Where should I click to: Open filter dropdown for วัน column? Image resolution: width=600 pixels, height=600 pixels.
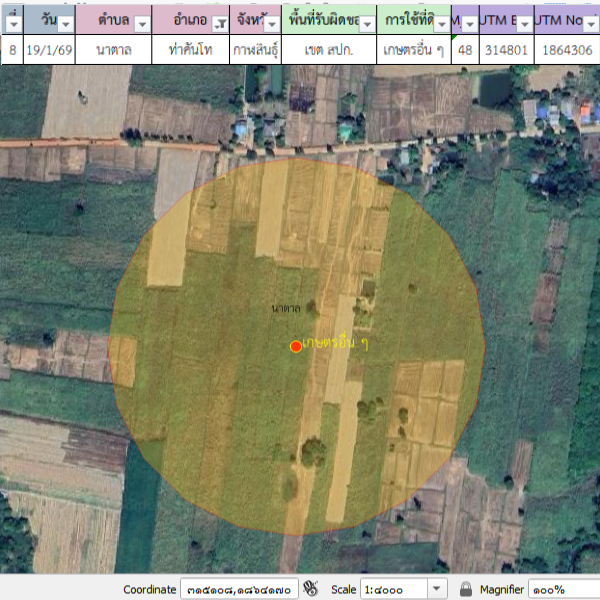66,23
